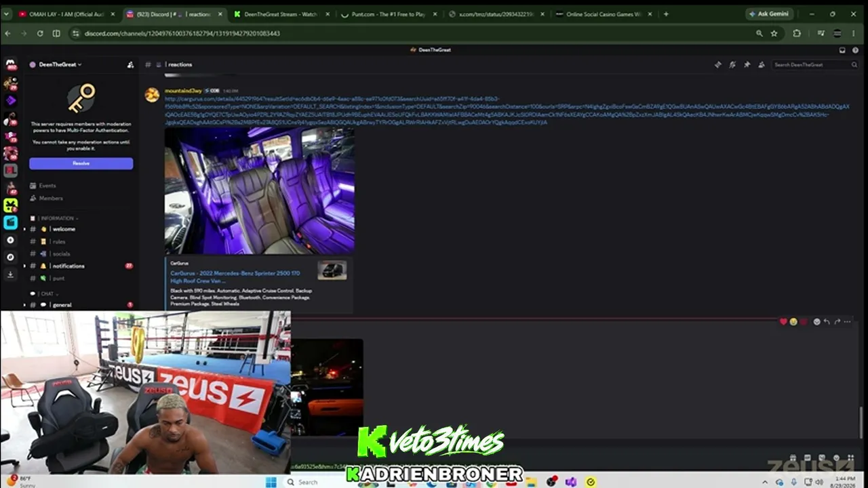Reload the current page
This screenshot has width=868, height=488.
pyautogui.click(x=40, y=33)
